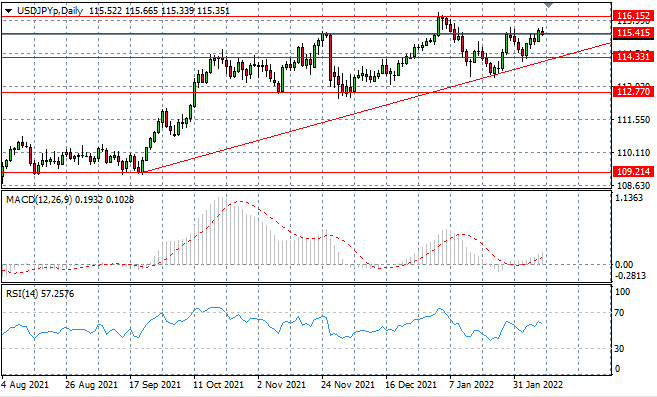Select the gray chart shift triangle marker
The image size is (657, 397).
click(548, 5)
